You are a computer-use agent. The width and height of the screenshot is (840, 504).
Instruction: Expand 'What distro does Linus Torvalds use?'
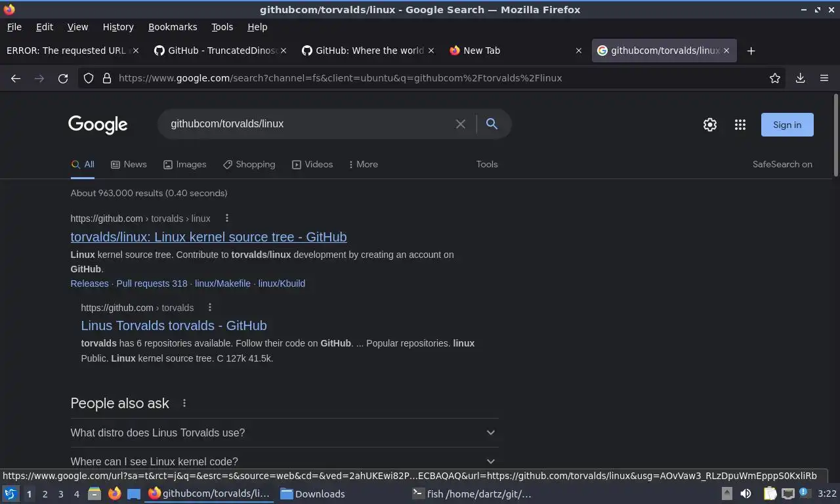(x=284, y=432)
